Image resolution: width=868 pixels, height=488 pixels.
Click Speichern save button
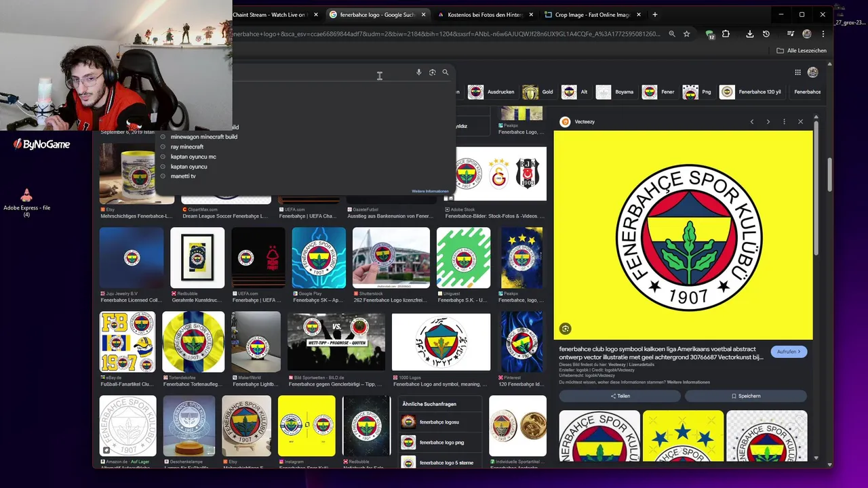[x=746, y=396]
